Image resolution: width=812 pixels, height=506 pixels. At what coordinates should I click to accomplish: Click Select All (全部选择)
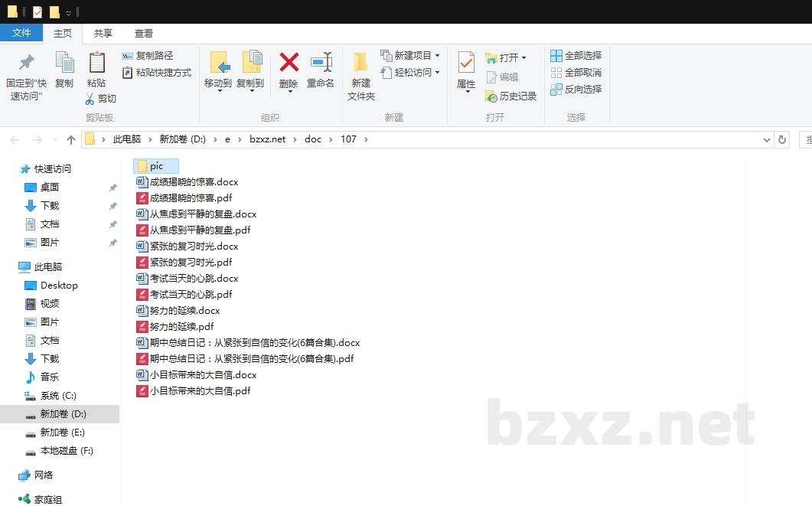(576, 56)
